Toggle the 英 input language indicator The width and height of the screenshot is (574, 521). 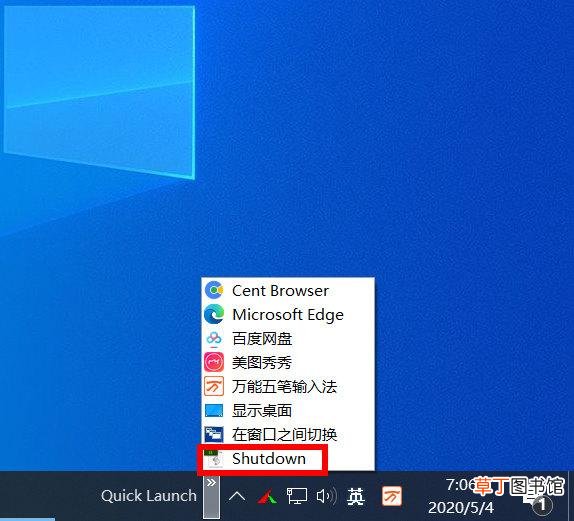click(x=355, y=497)
